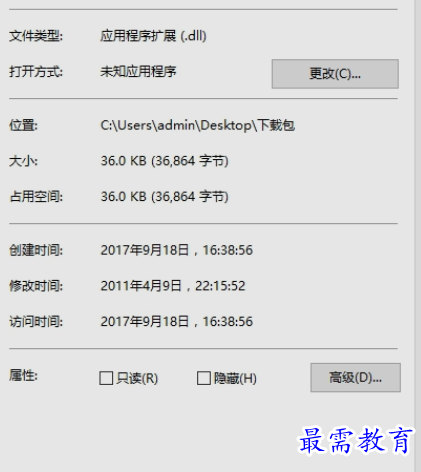This screenshot has width=421, height=472.
Task: Click the 占用空间 label
Action: pos(36,196)
